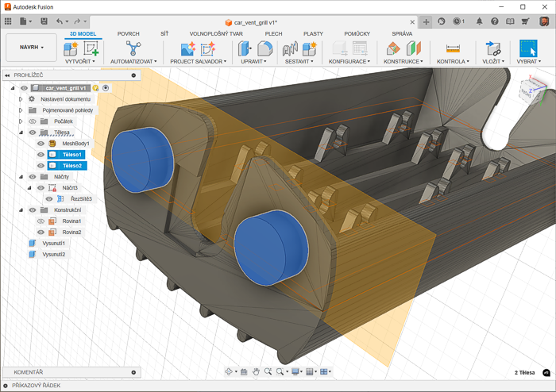Choose the Press Pull tool icon
This screenshot has width=556, height=392.
[245, 49]
